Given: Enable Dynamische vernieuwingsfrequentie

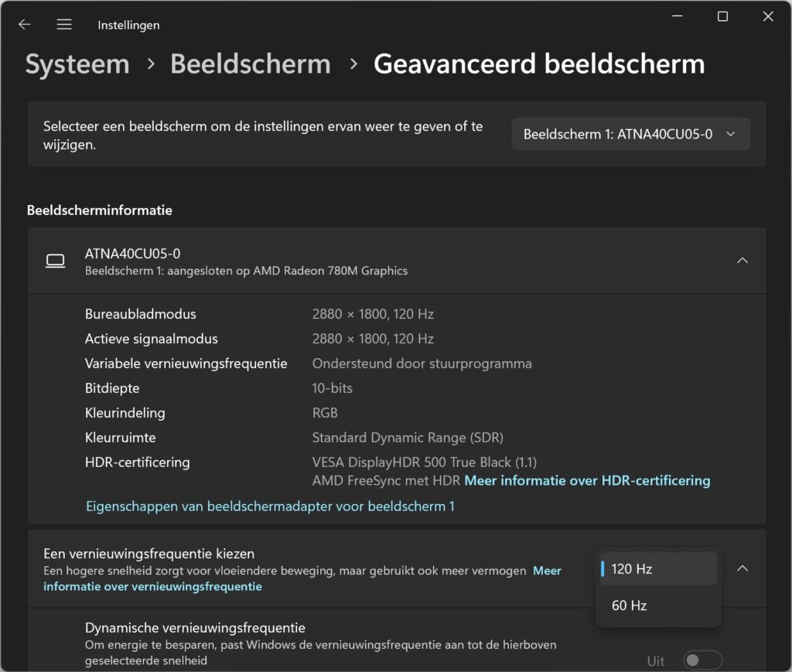Looking at the screenshot, I should tap(702, 659).
